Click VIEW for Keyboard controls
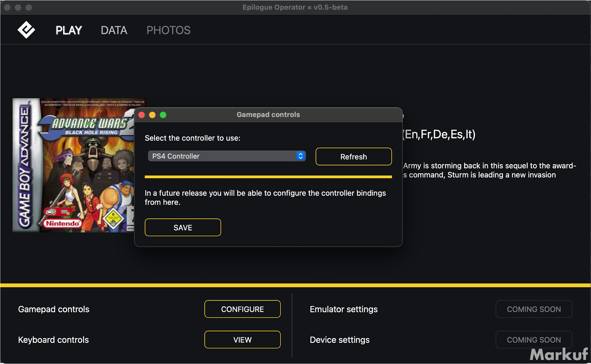This screenshot has width=591, height=364. pos(242,340)
